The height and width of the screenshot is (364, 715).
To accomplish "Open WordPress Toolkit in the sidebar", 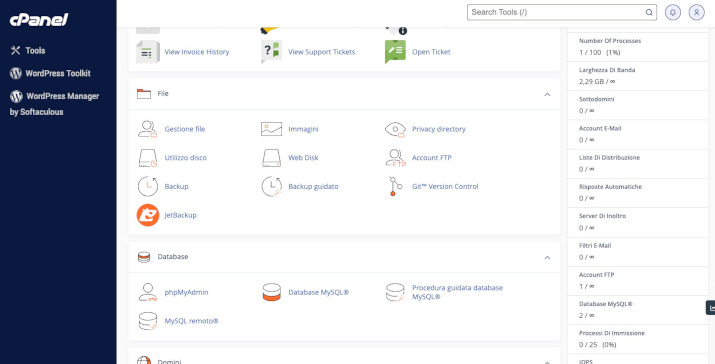I will pos(50,73).
